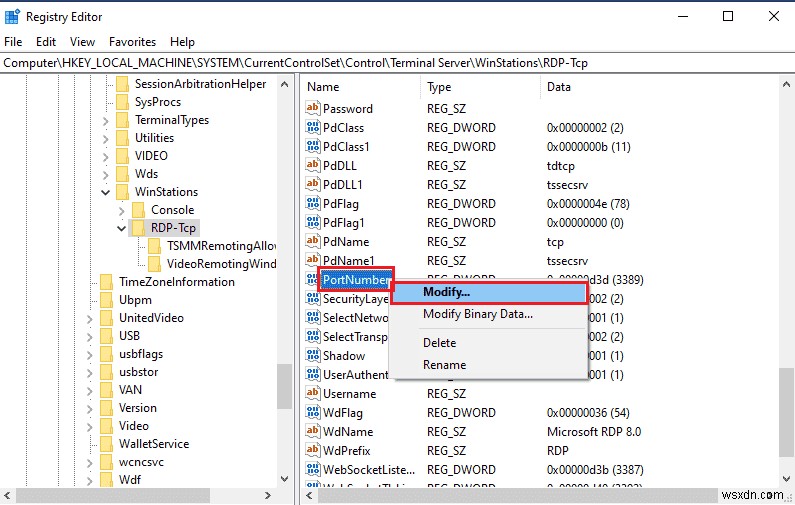Click the 'Microsoft RDP 8.0' data cell

(x=594, y=431)
